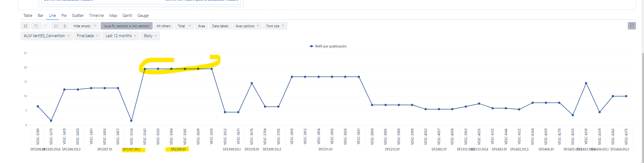Click the SP2307.01L1 version label
The height and width of the screenshot is (163, 644).
131,149
